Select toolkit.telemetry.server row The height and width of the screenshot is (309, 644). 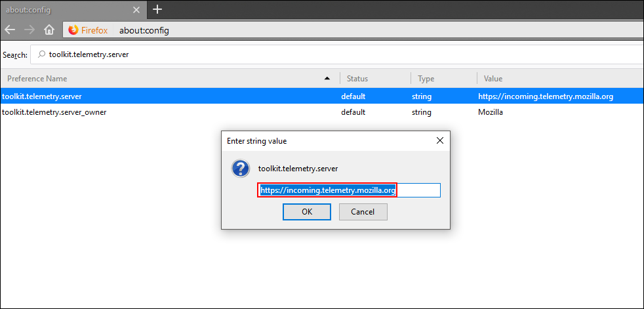coord(322,96)
